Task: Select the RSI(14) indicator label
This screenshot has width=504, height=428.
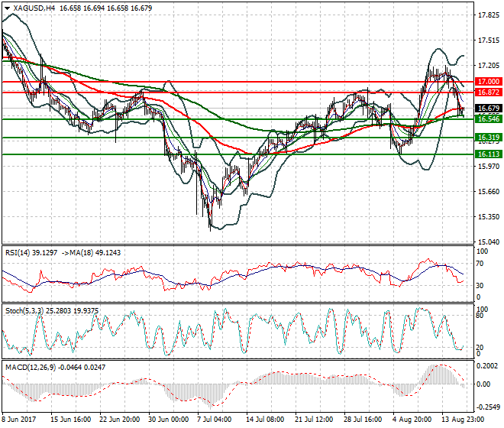Action: (x=18, y=253)
